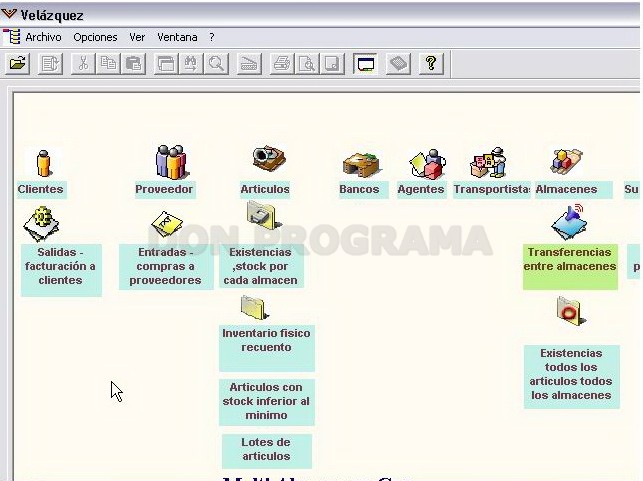The height and width of the screenshot is (481, 643).
Task: Select the Agentes icon
Action: 427,164
